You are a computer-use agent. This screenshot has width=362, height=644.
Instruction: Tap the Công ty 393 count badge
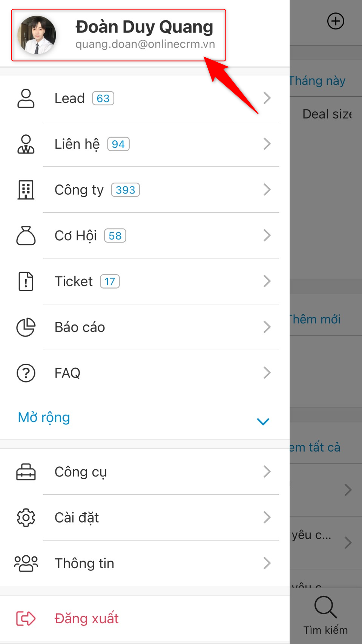pos(125,190)
